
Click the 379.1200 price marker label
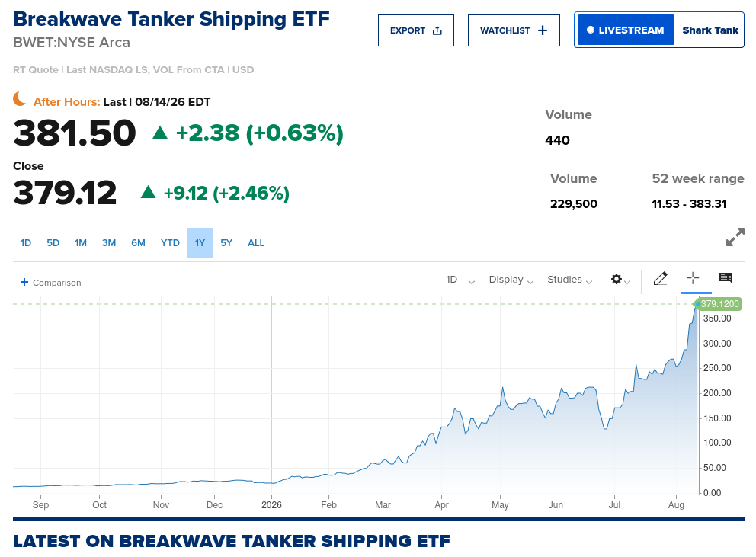(717, 304)
